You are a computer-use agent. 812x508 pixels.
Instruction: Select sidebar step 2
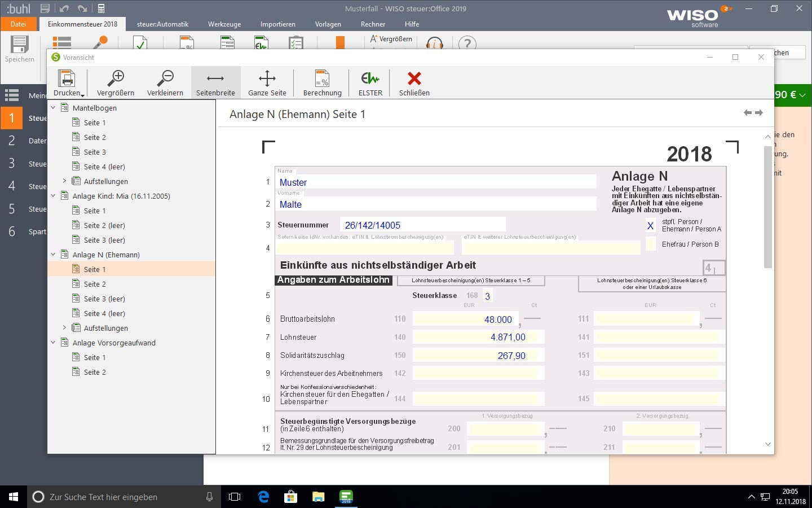[x=11, y=141]
